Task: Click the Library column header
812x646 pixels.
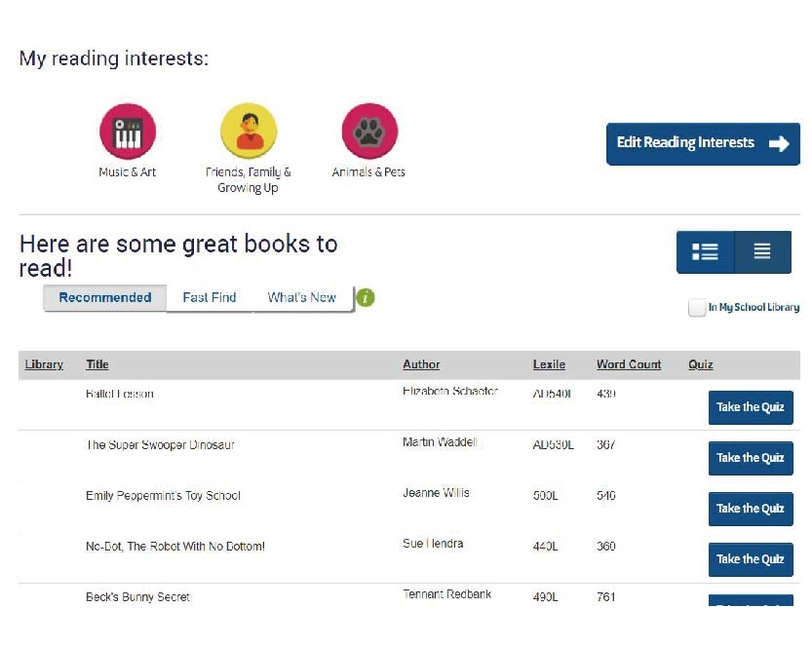Action: (x=44, y=364)
